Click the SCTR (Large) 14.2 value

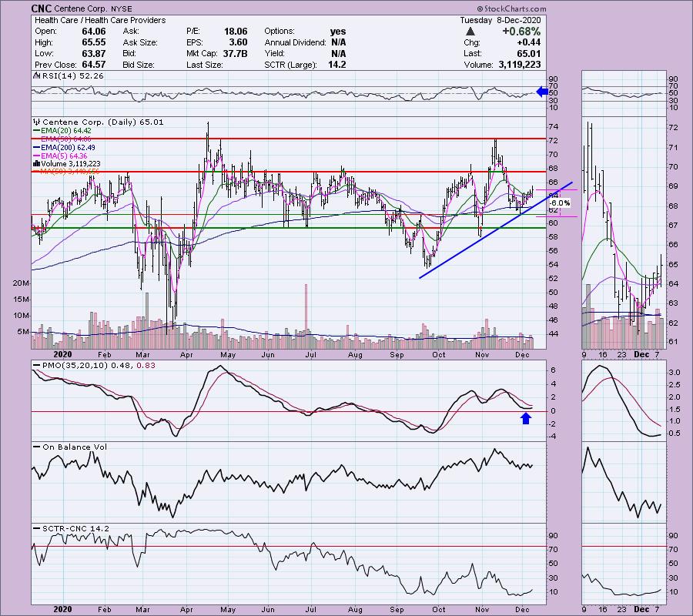(336, 65)
